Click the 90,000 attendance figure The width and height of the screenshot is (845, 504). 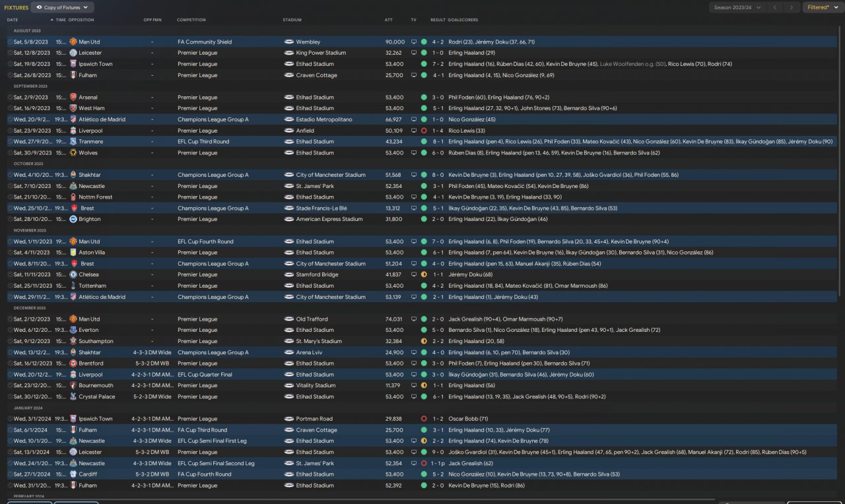tap(395, 42)
